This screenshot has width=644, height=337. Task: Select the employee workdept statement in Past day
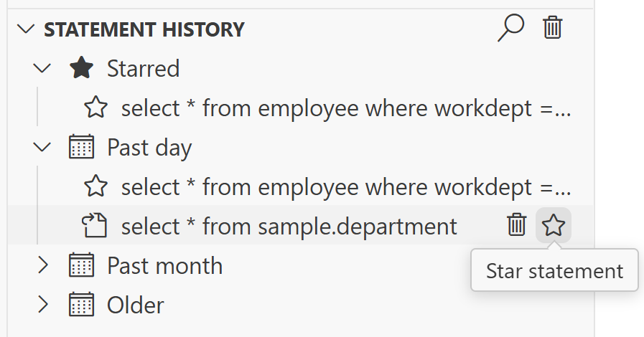[346, 187]
